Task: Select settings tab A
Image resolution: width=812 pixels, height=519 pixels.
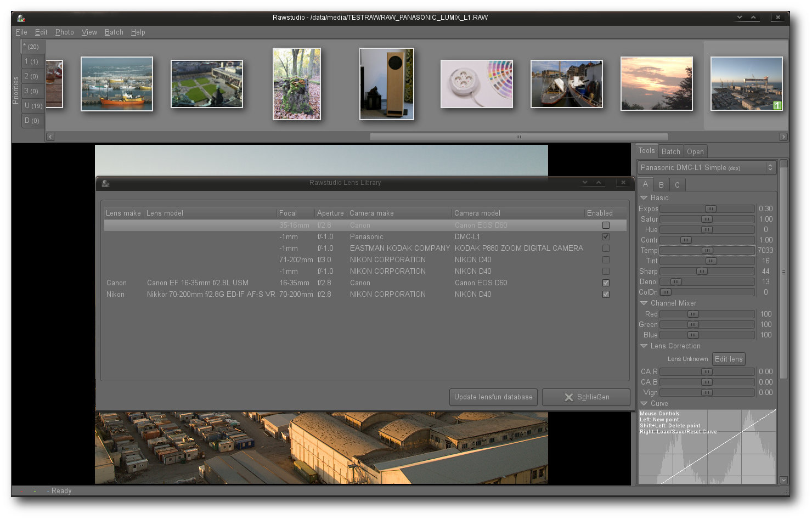Action: [645, 184]
